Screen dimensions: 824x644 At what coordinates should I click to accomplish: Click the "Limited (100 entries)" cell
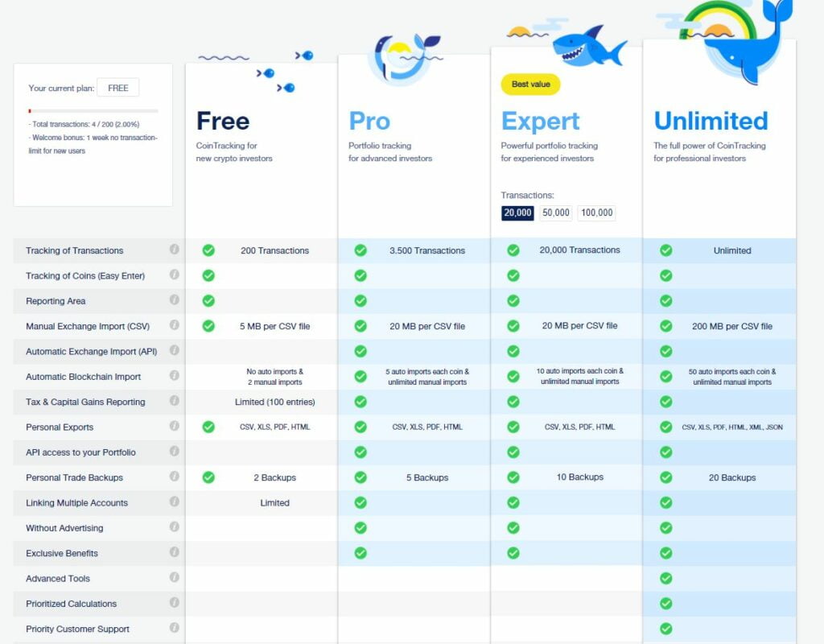[275, 402]
